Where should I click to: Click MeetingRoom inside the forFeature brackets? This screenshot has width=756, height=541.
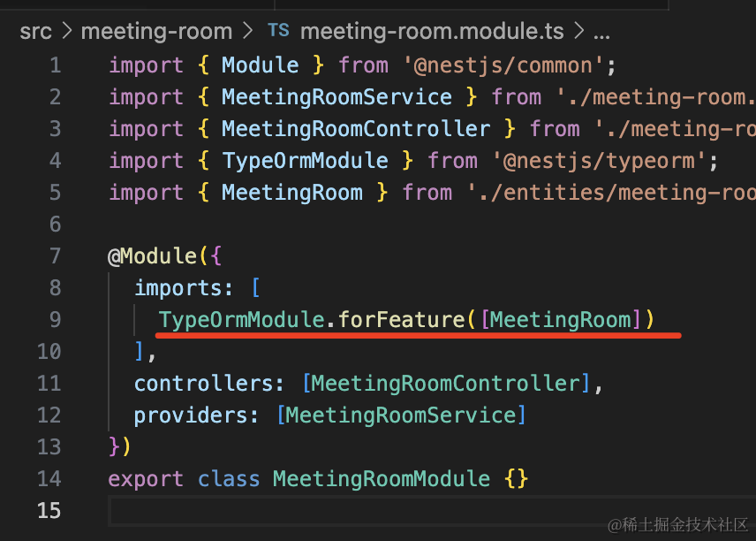[x=560, y=320]
